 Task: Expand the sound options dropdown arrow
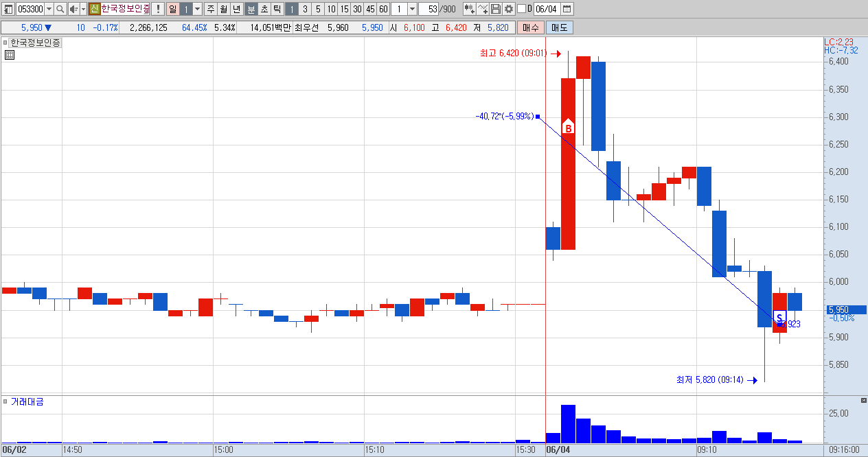pyautogui.click(x=83, y=9)
